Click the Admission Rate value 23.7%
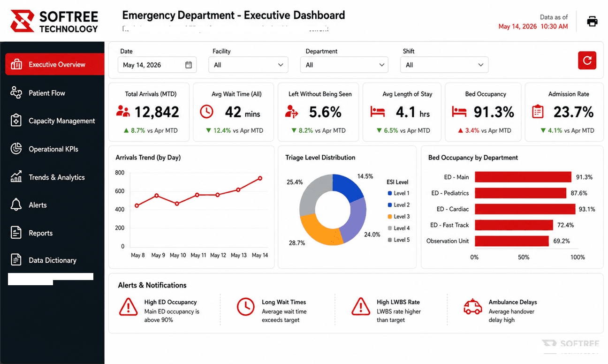The width and height of the screenshot is (608, 364). point(574,112)
